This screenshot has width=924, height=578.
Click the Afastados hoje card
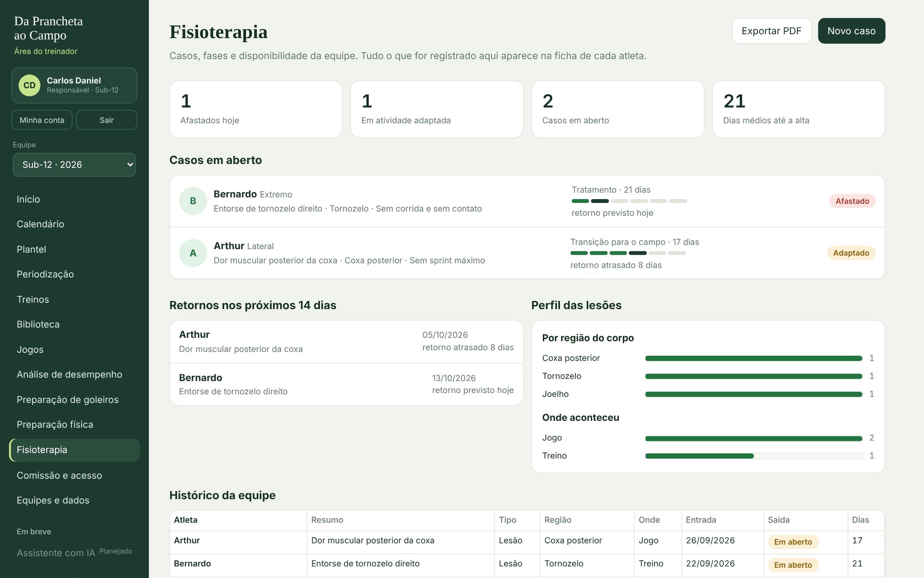[x=256, y=109]
